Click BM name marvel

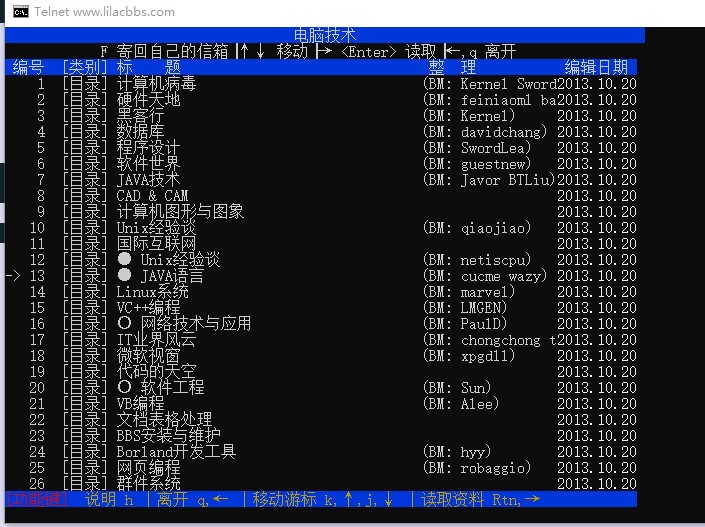[x=485, y=292]
